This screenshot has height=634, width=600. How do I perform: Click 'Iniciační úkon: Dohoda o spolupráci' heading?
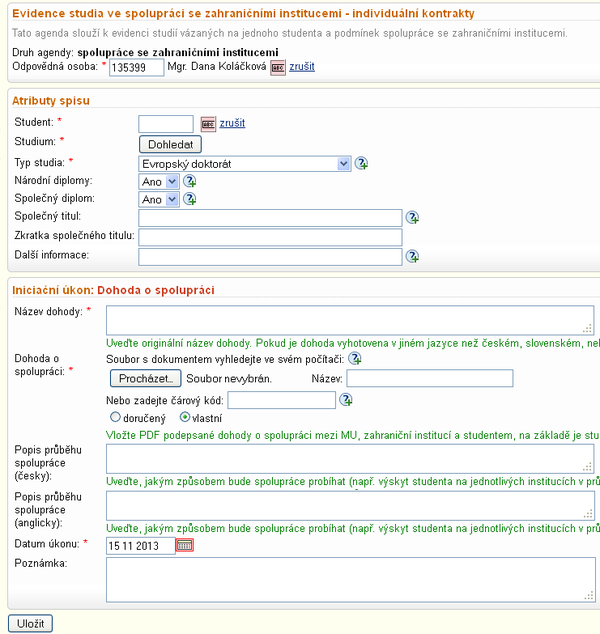[x=113, y=290]
